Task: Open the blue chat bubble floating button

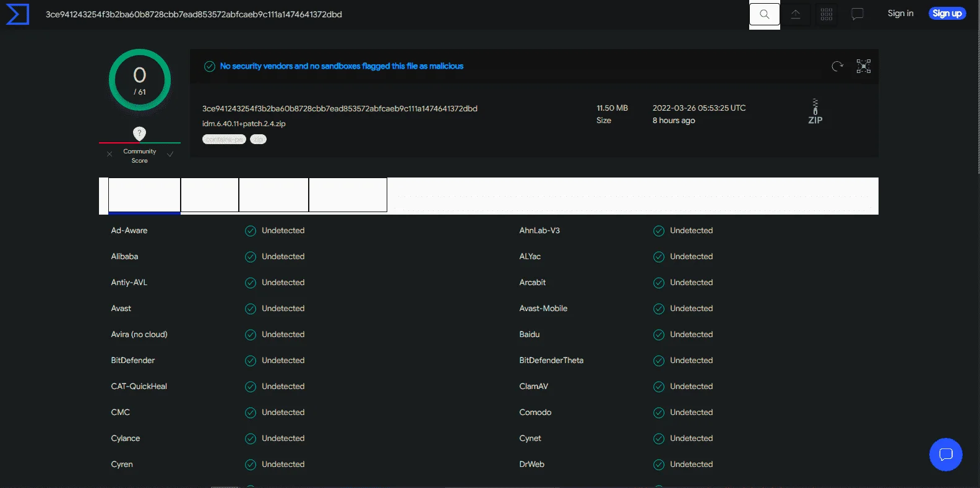Action: 946,455
